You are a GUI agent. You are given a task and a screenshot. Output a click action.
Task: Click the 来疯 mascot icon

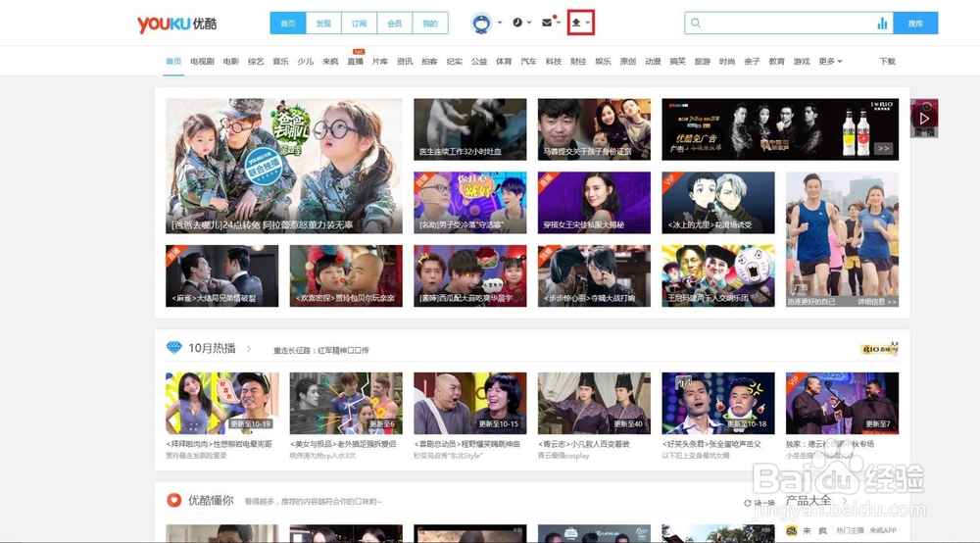pyautogui.click(x=792, y=530)
